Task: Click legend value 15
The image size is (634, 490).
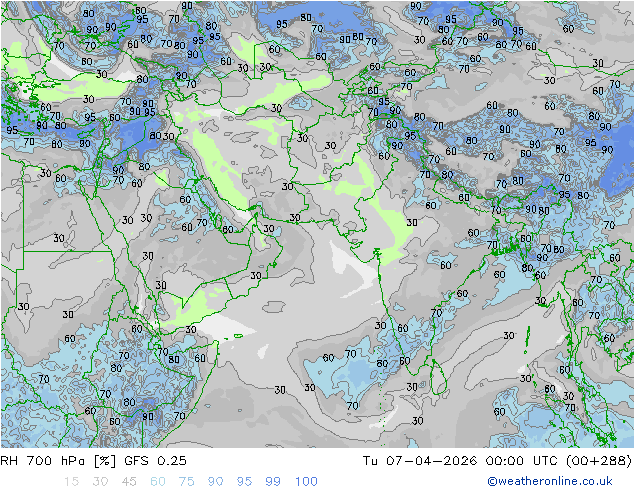Action: [71, 482]
